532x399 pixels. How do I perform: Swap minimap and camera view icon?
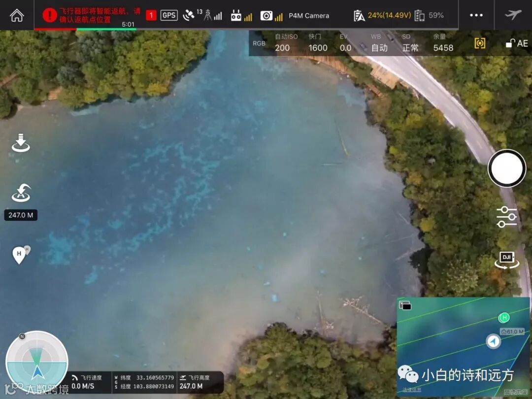[405, 305]
